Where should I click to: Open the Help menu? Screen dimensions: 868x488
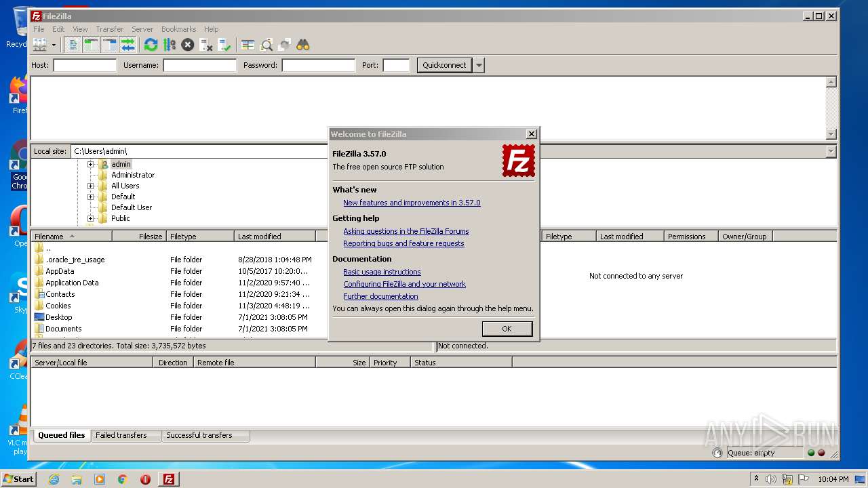pos(212,29)
